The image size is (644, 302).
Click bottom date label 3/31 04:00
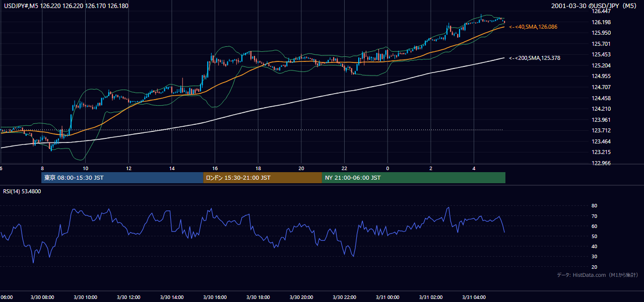coord(474,297)
